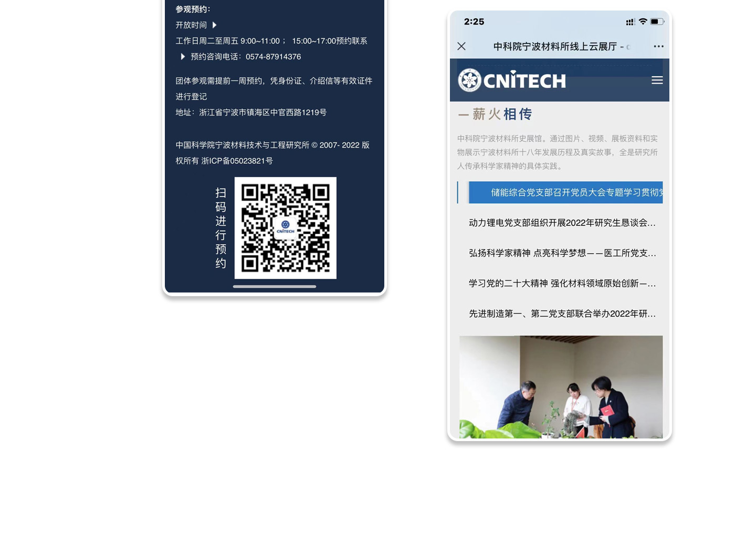Tap the phone number 0574-87914376
The image size is (756, 533).
point(273,57)
